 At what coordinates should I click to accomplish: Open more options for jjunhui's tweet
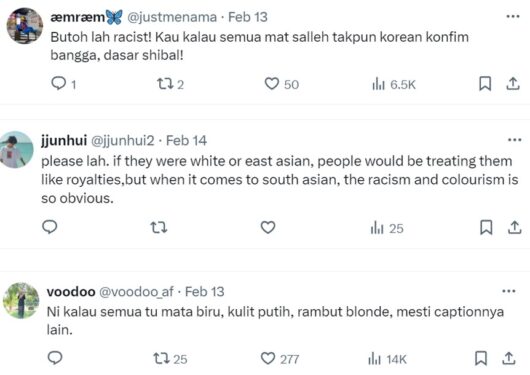[514, 140]
